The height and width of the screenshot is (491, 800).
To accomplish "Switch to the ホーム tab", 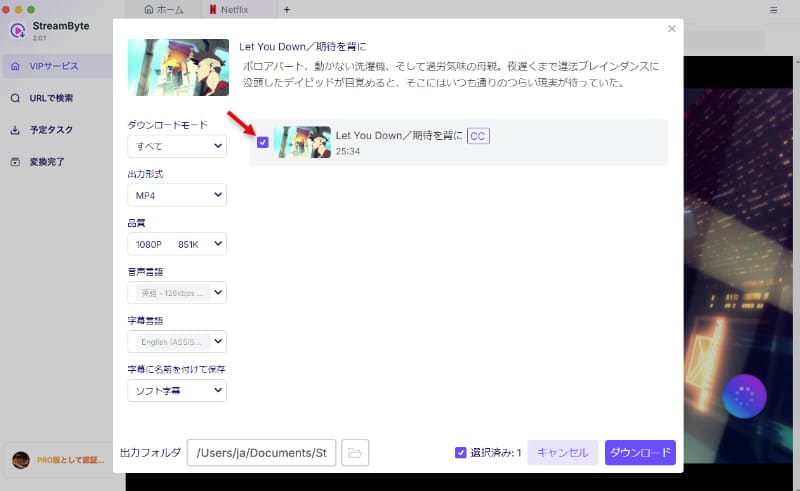I will tap(164, 9).
